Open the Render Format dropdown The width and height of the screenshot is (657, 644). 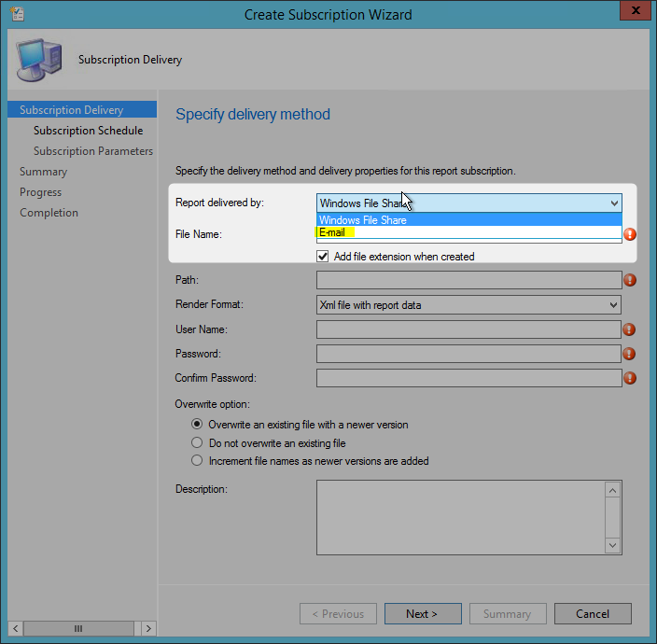[x=468, y=305]
